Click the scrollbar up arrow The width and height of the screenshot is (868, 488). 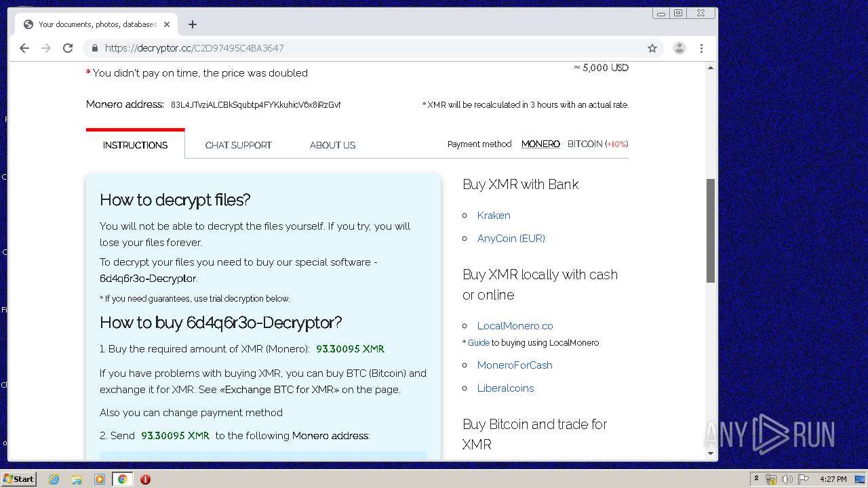(711, 68)
